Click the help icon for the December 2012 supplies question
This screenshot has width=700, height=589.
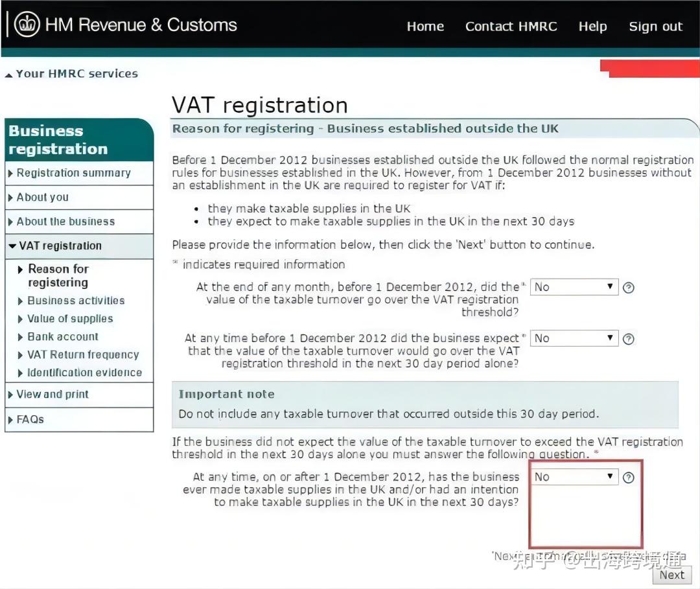(x=628, y=477)
